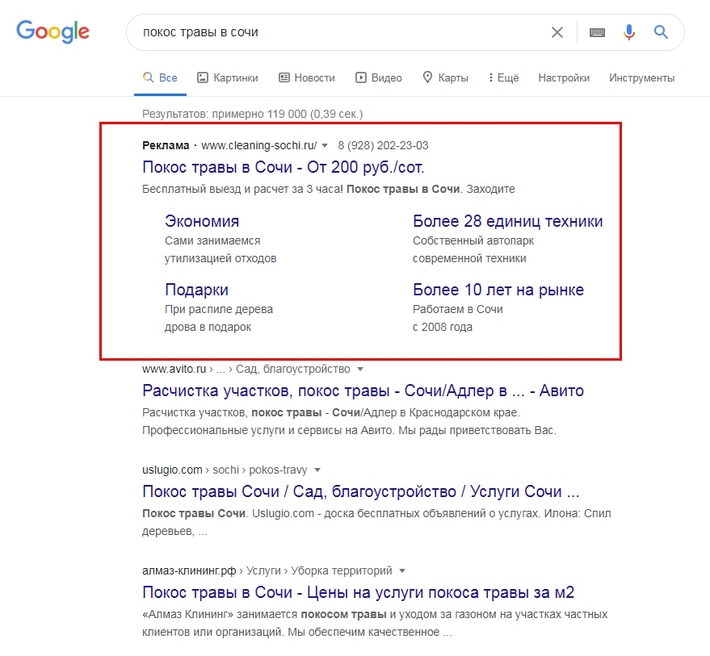Viewport: 710px width, 656px height.
Task: Click 'При распиле дерева дрова в подарок' text
Action: coord(219,318)
